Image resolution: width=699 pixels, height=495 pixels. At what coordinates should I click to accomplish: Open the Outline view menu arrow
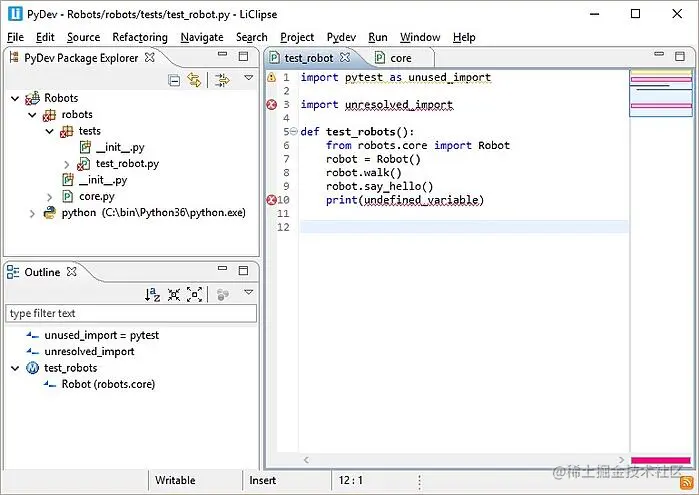(249, 292)
